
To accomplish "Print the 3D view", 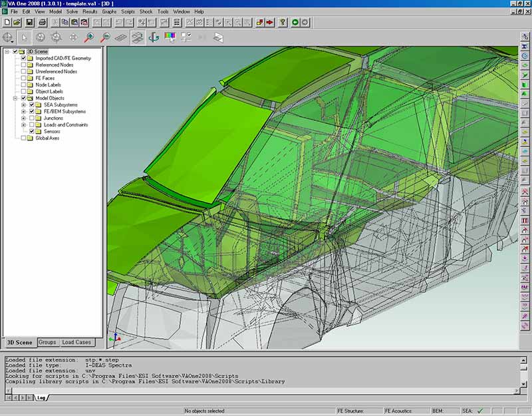I will (42, 23).
